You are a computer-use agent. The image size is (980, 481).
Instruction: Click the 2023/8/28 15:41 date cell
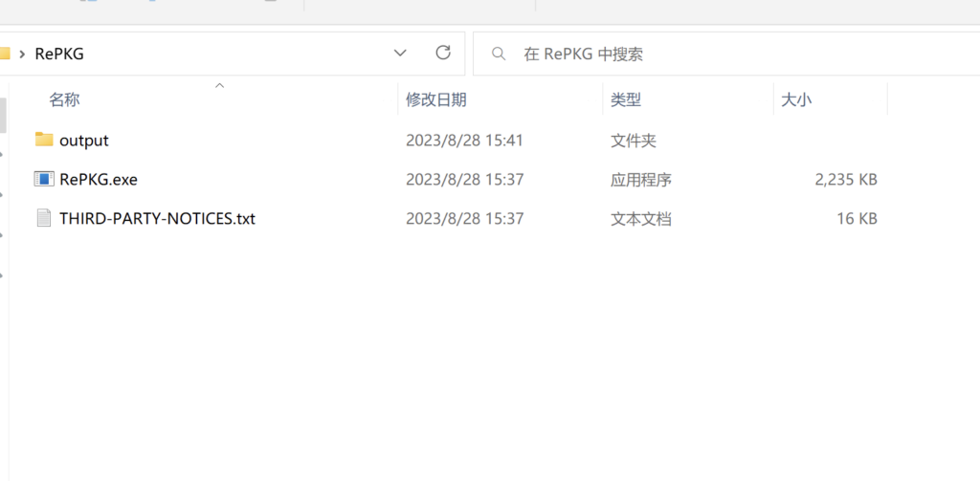click(464, 141)
